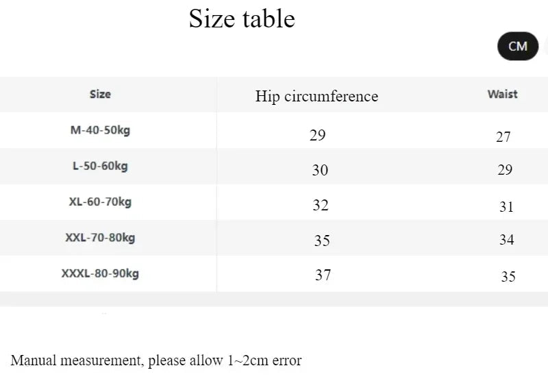Click the Size table title
Screen dimensions: 548x392
(242, 19)
